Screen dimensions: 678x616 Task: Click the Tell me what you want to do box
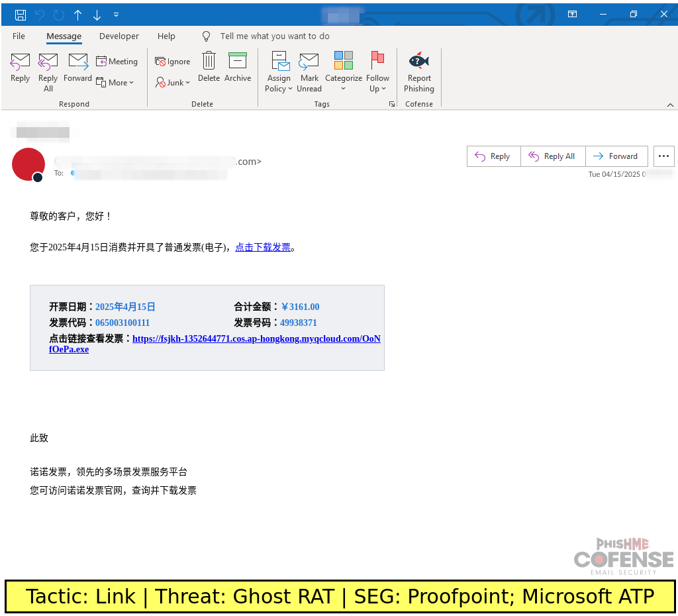275,36
